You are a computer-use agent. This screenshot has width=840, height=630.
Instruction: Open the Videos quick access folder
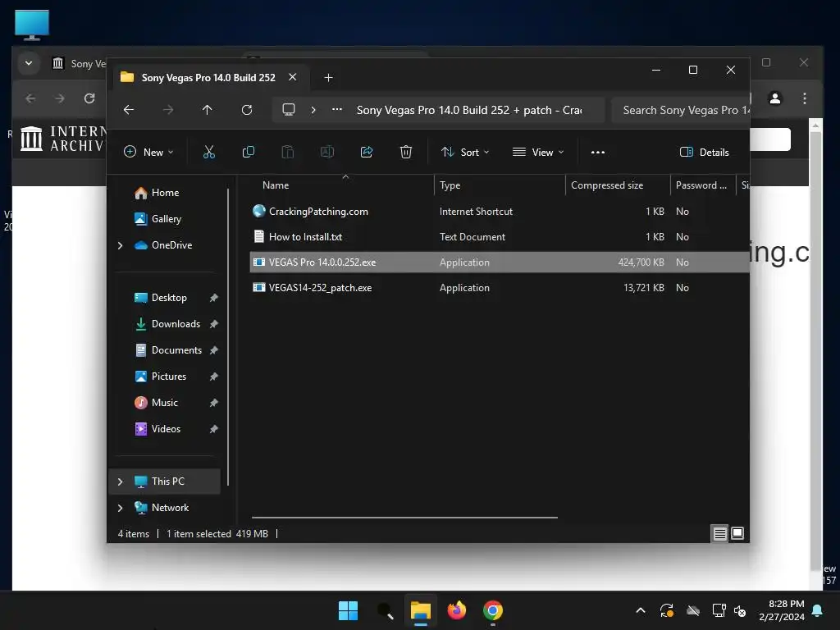tap(166, 429)
